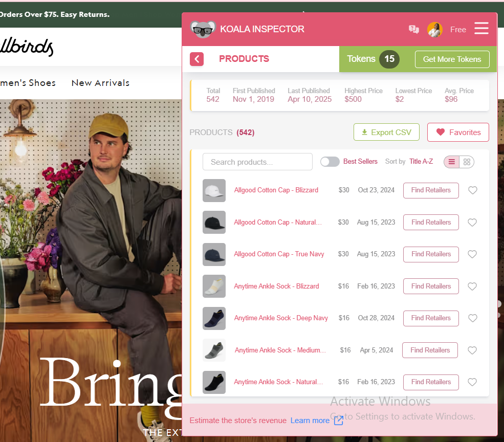Viewport: 504px width, 442px height.
Task: Click the Anytime Ankle Sock - Natural thumbnail
Action: tap(214, 383)
